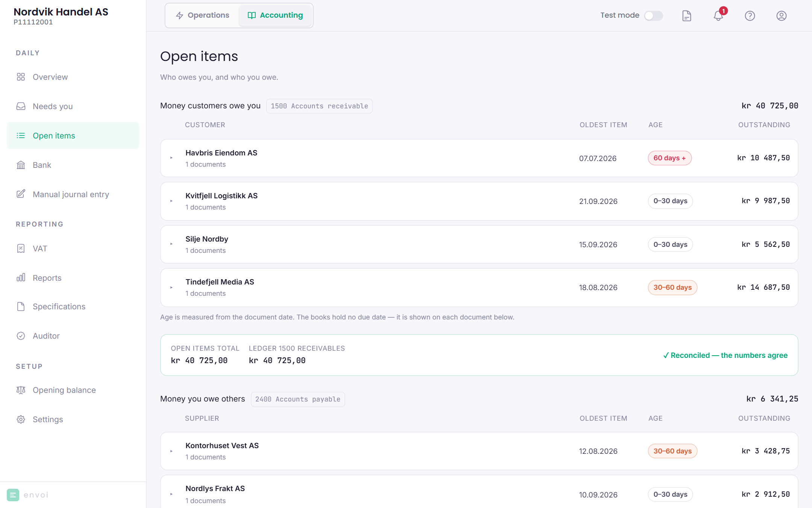Screen dimensions: 812x508
Task: Select Open items in sidebar
Action: coord(73,135)
